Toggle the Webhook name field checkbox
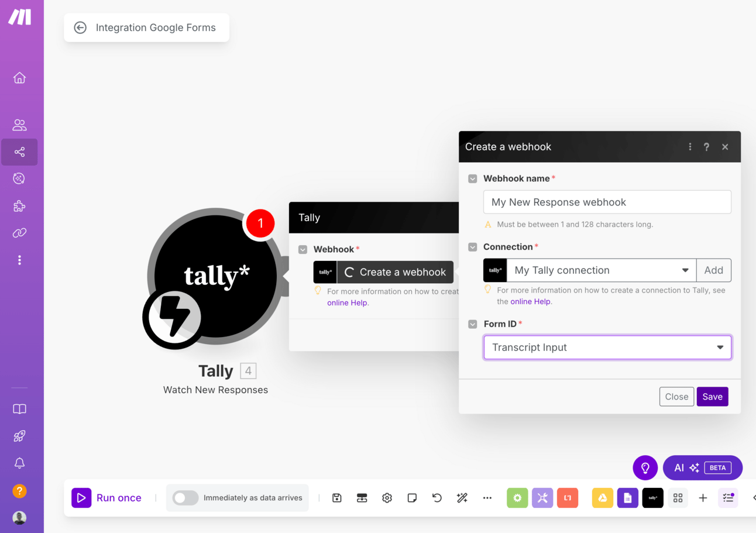 coord(473,178)
